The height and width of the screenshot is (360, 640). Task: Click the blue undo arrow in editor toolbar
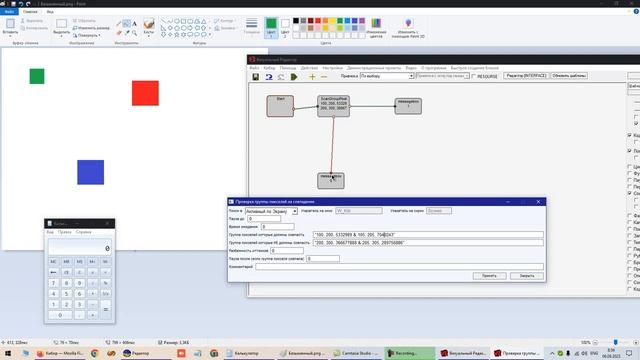point(269,77)
